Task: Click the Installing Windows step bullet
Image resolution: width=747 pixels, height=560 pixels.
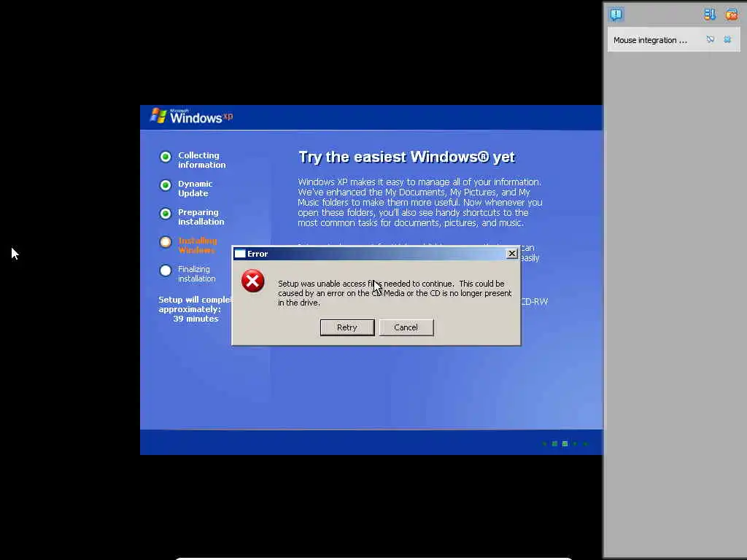Action: [166, 242]
